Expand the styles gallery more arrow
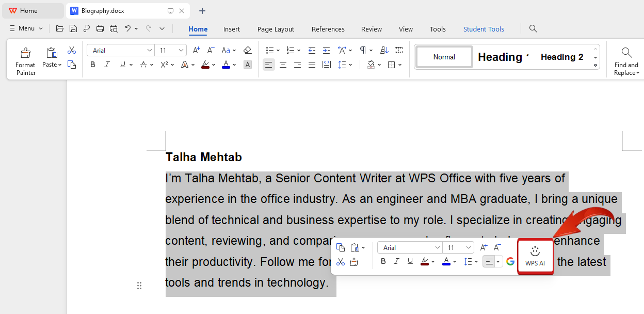 pyautogui.click(x=595, y=66)
